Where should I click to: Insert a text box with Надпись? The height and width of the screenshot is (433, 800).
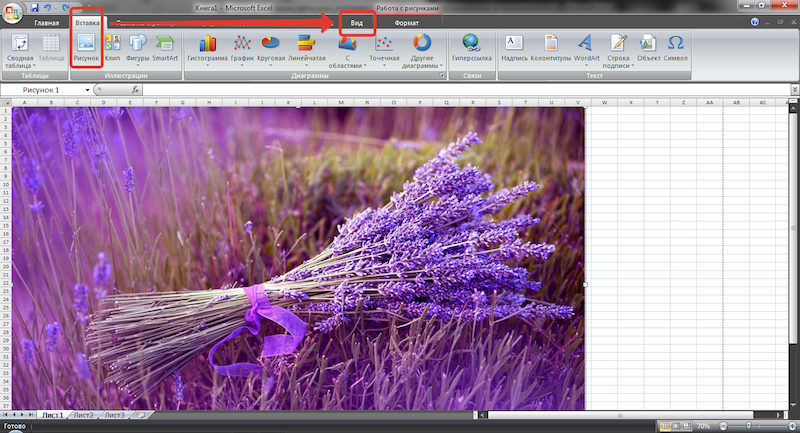(514, 47)
